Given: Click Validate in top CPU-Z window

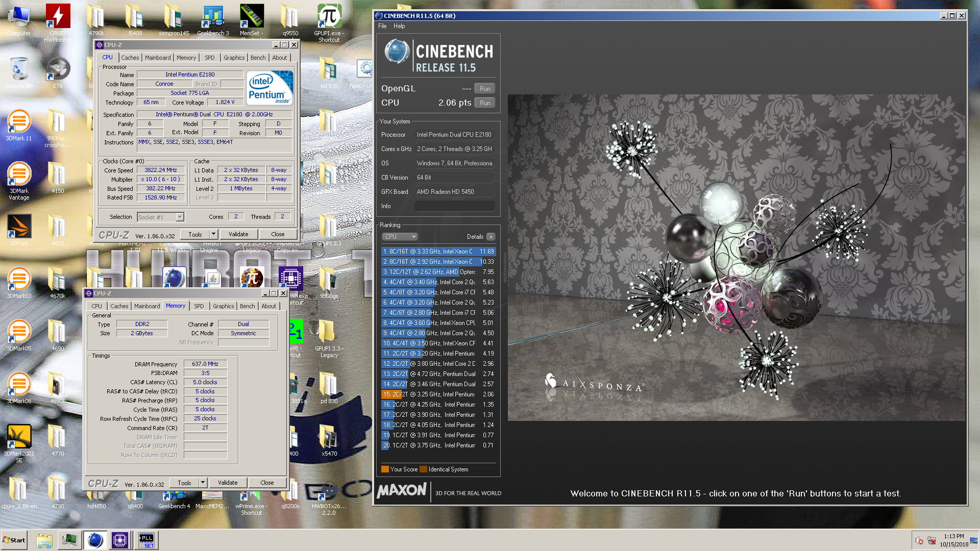Looking at the screenshot, I should (238, 235).
